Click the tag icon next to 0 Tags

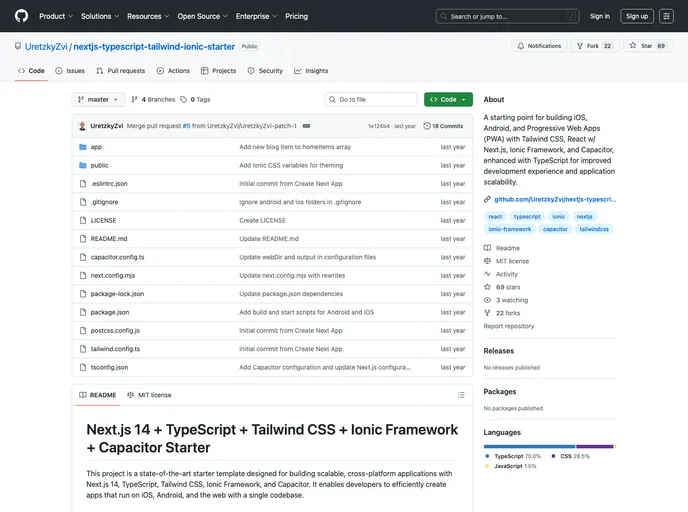pyautogui.click(x=183, y=100)
